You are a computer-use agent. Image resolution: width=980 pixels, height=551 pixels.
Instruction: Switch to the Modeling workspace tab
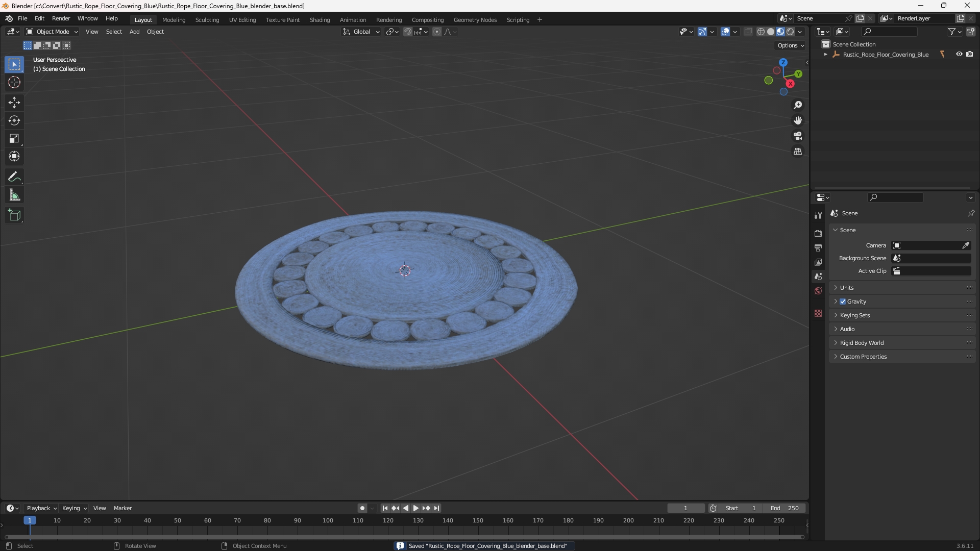pos(174,20)
